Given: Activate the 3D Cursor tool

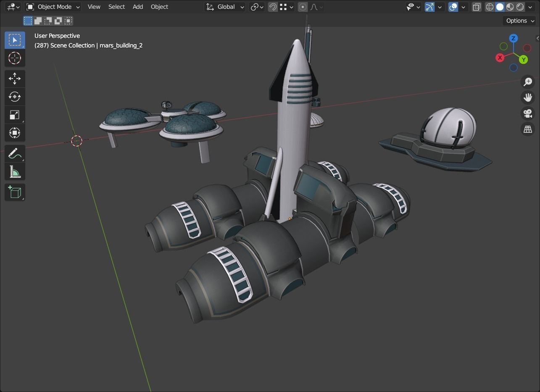Looking at the screenshot, I should 15,58.
